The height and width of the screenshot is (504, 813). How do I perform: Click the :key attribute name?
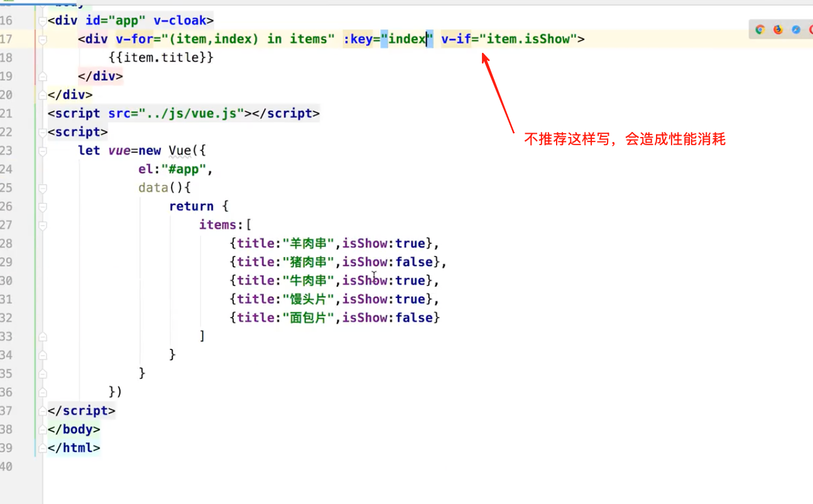tap(358, 39)
